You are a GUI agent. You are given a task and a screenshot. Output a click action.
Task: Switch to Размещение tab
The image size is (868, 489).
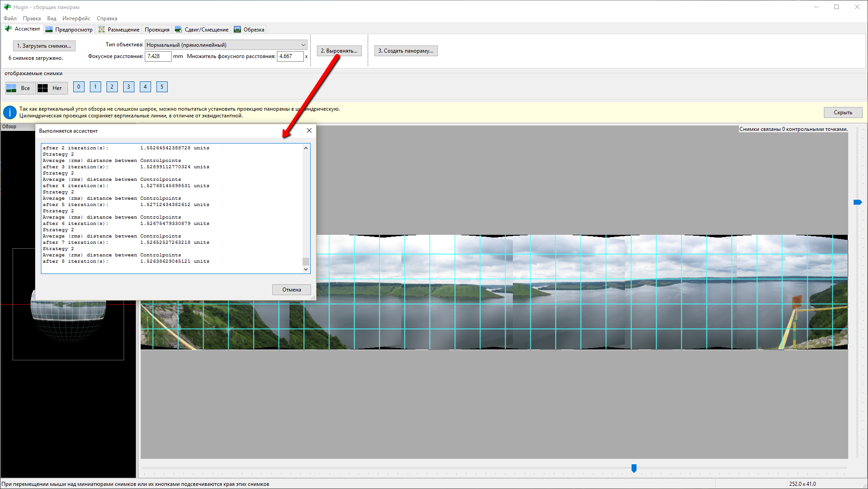119,30
